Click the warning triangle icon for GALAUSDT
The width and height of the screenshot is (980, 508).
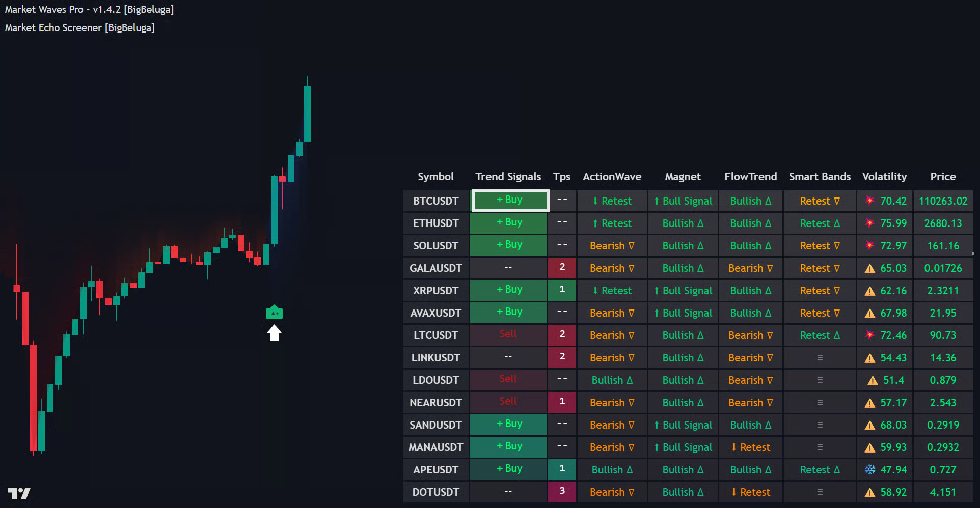click(870, 268)
